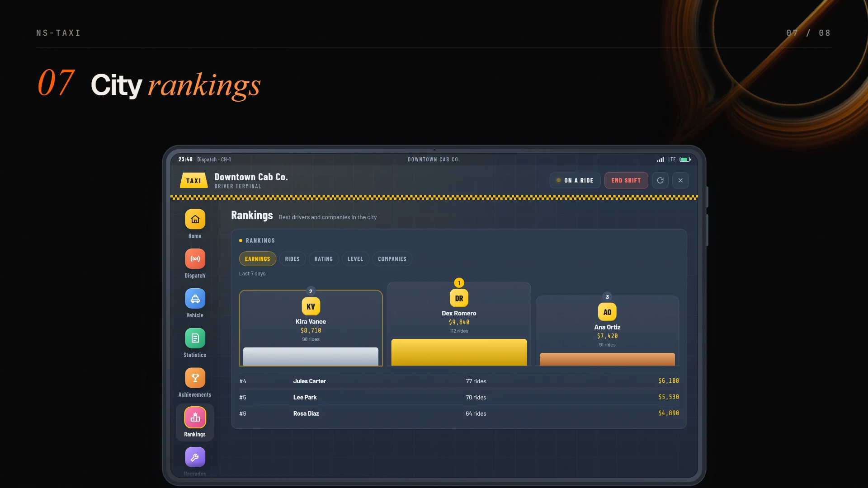The image size is (868, 488).
Task: Click the $5,530 earnings value
Action: tap(669, 398)
